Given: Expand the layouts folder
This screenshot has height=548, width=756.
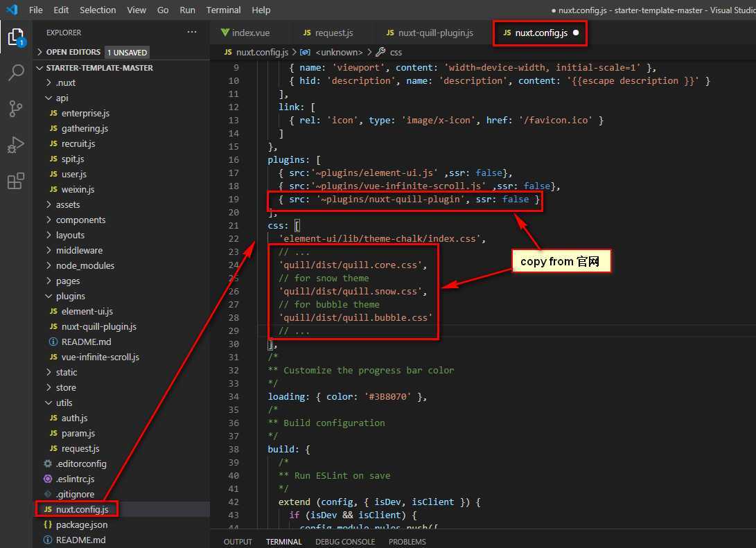Looking at the screenshot, I should coord(49,235).
